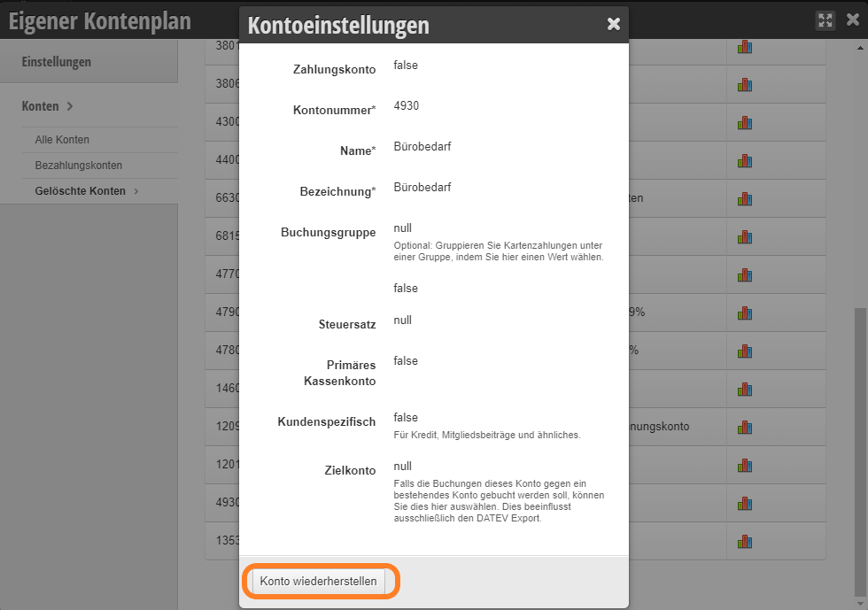Click the bar chart icon in row 4790

(x=745, y=313)
